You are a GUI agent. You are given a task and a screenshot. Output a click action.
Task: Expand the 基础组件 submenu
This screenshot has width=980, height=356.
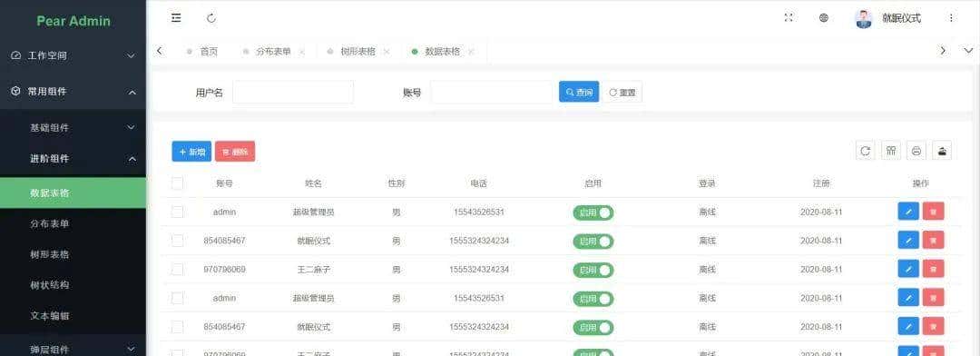click(73, 128)
